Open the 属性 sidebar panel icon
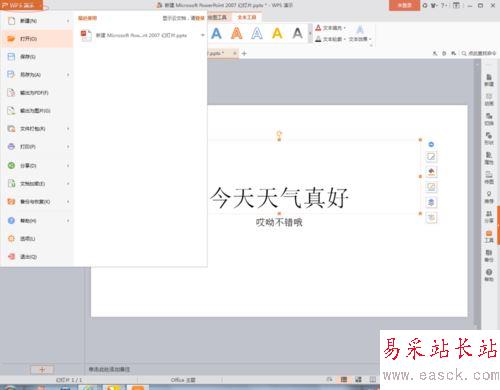 point(489,158)
